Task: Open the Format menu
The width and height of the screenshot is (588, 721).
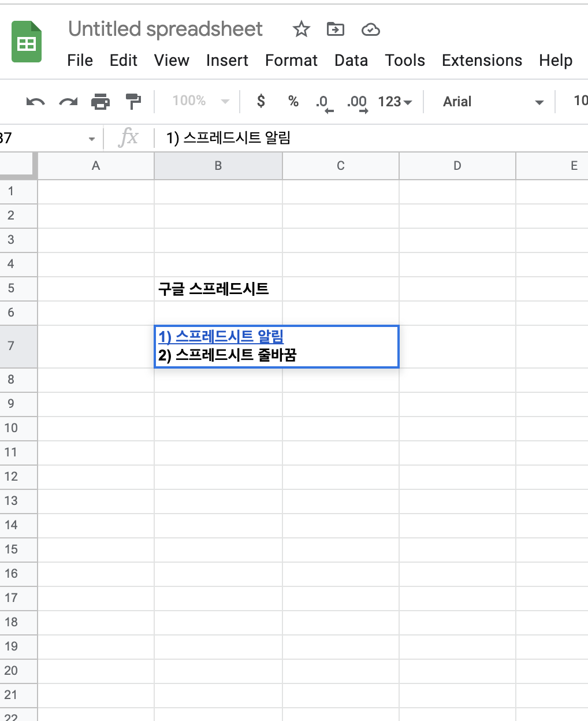Action: coord(291,60)
